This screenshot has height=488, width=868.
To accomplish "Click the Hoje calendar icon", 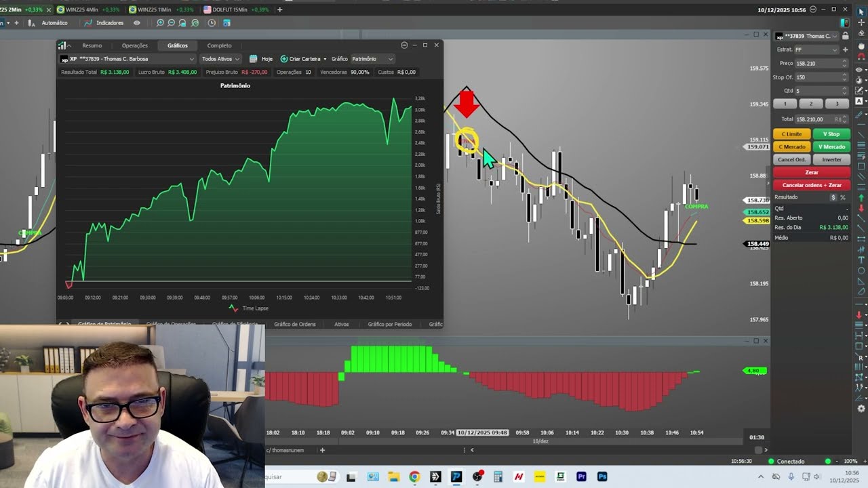I will coord(254,59).
